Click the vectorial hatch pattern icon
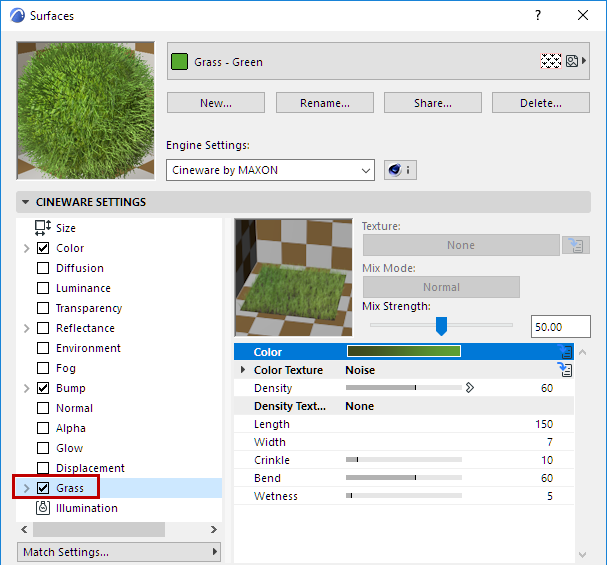 point(550,61)
